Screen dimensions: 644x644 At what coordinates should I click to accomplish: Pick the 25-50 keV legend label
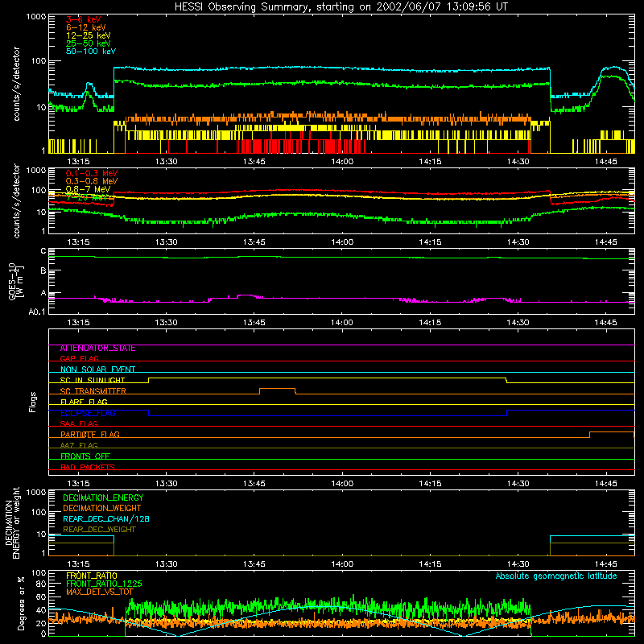(x=89, y=43)
